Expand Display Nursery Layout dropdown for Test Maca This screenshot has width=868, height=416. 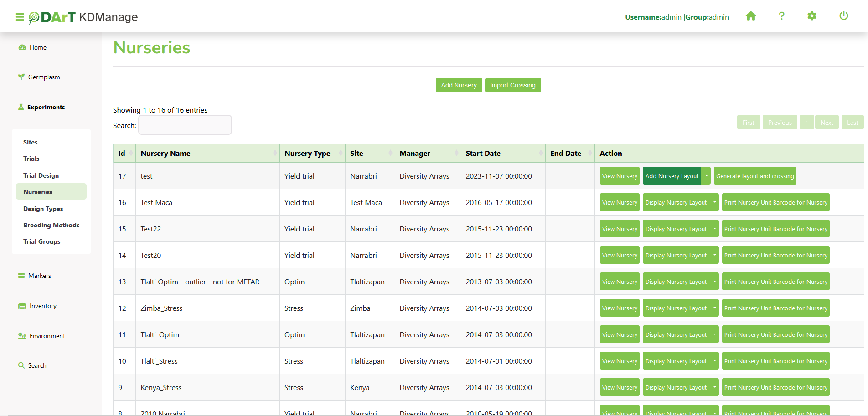click(714, 203)
